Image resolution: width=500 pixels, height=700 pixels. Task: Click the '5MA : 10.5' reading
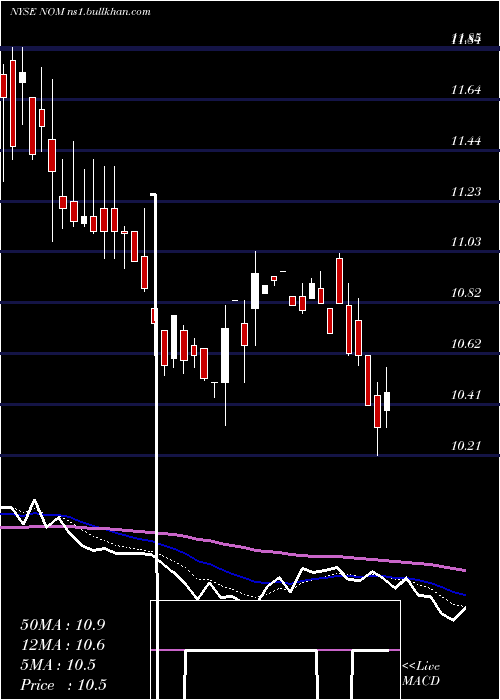point(58,665)
